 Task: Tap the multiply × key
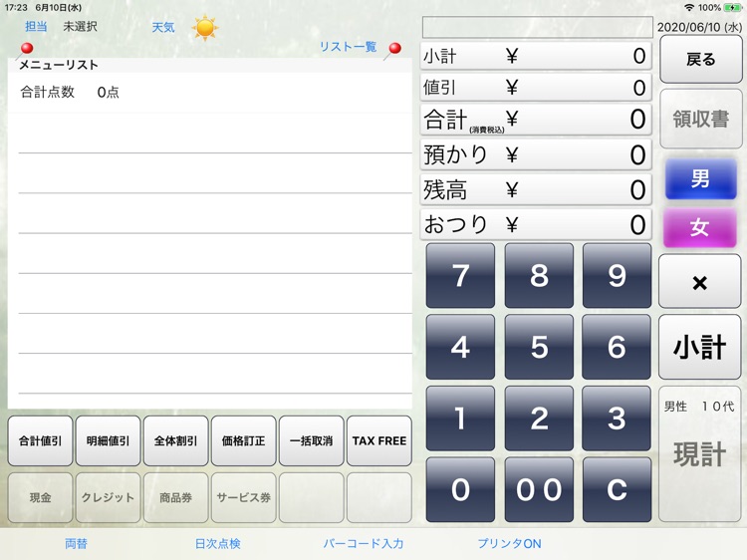pos(699,282)
